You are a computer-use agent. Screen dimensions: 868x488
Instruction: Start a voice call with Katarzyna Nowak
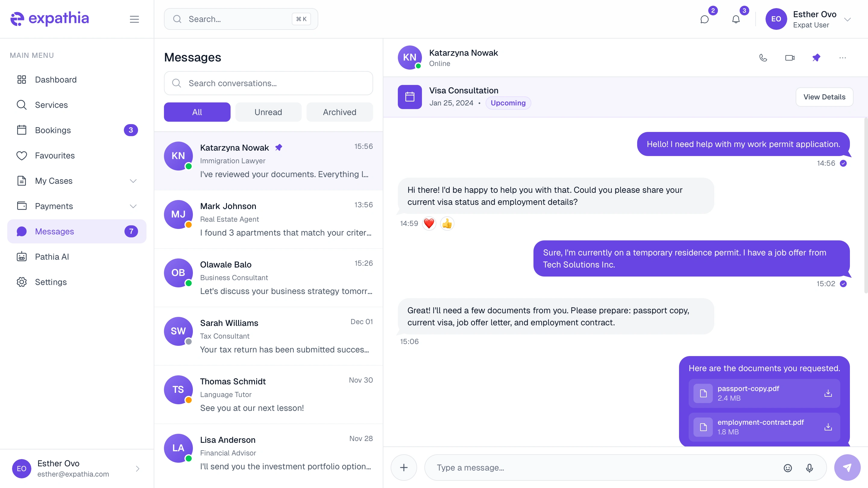point(763,58)
